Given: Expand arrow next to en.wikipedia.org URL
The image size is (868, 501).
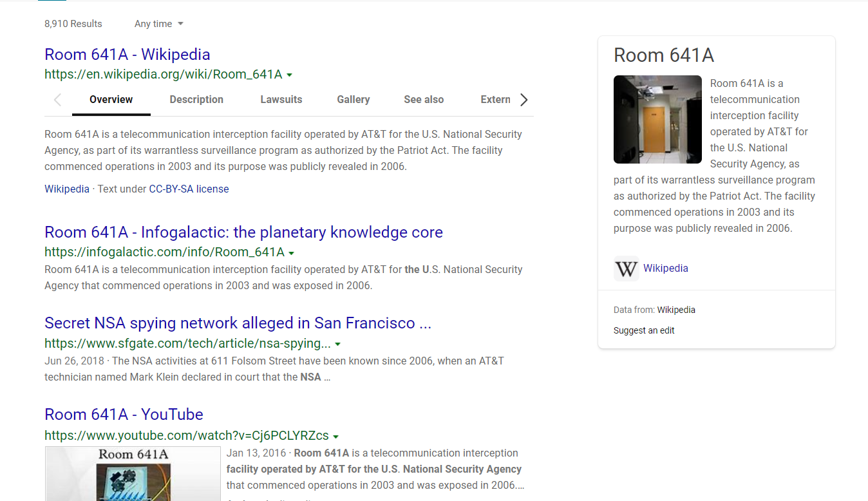Looking at the screenshot, I should (x=289, y=75).
